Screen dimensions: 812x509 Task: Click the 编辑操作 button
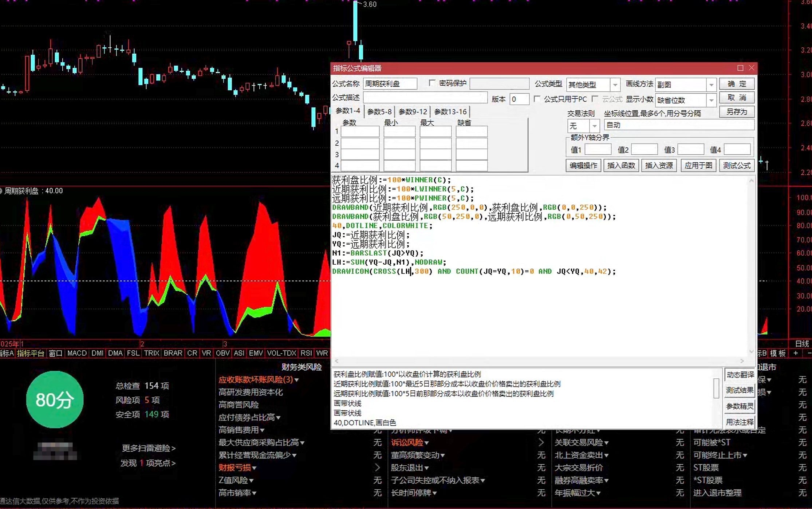point(583,166)
